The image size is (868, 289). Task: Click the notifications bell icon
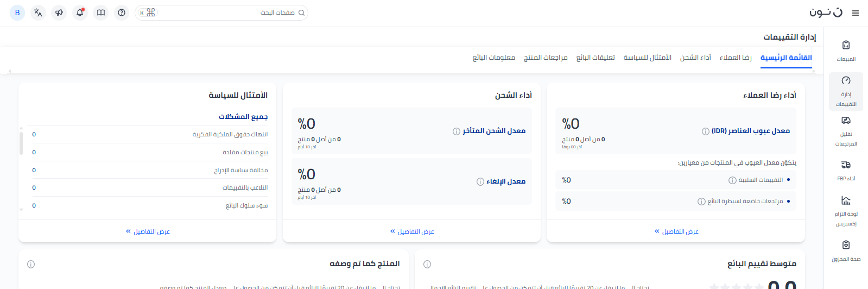coord(80,12)
